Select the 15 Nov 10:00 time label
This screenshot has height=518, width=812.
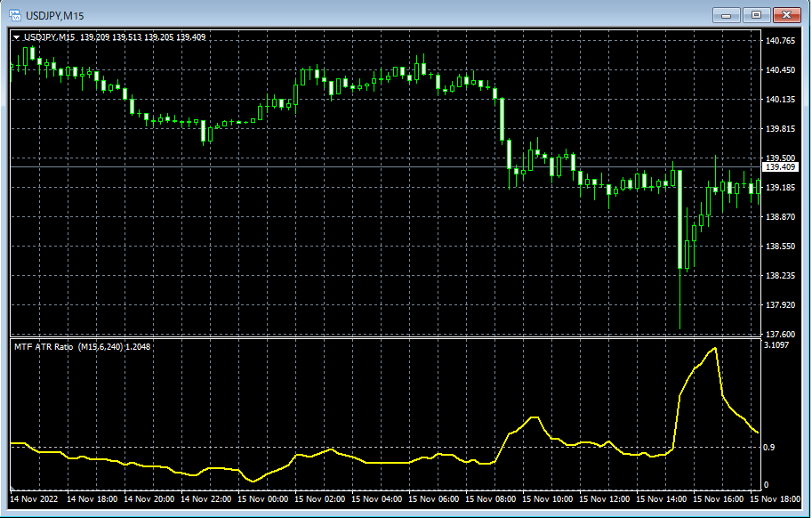(548, 498)
